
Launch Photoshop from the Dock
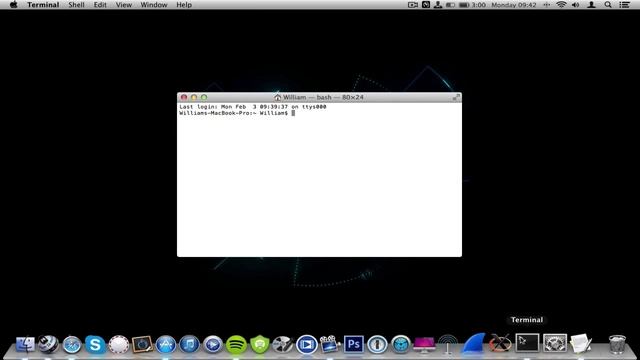tap(353, 344)
